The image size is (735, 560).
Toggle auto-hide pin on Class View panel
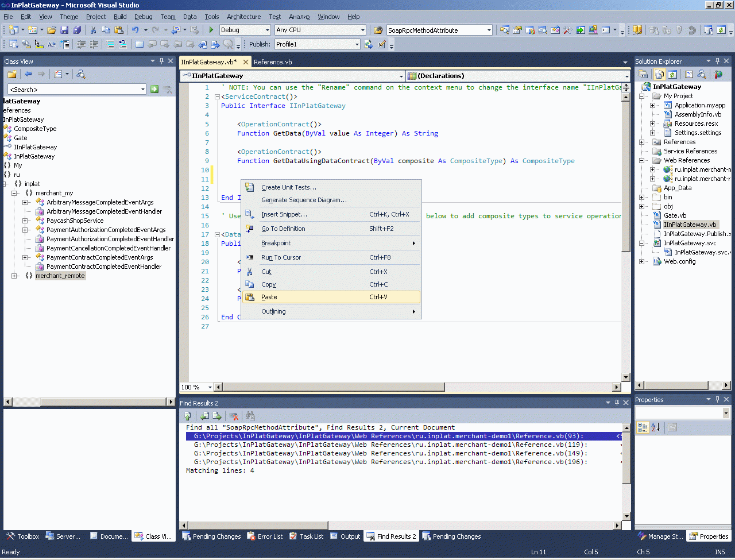(x=161, y=61)
